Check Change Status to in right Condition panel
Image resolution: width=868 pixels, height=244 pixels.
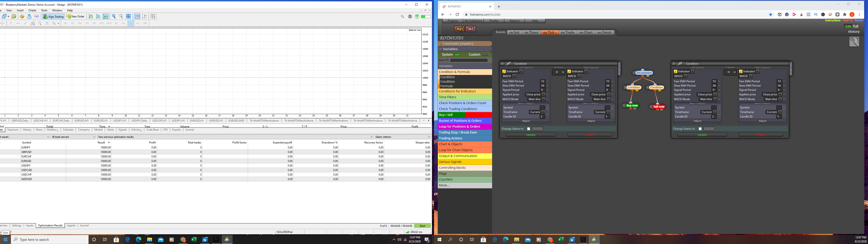[x=700, y=129]
